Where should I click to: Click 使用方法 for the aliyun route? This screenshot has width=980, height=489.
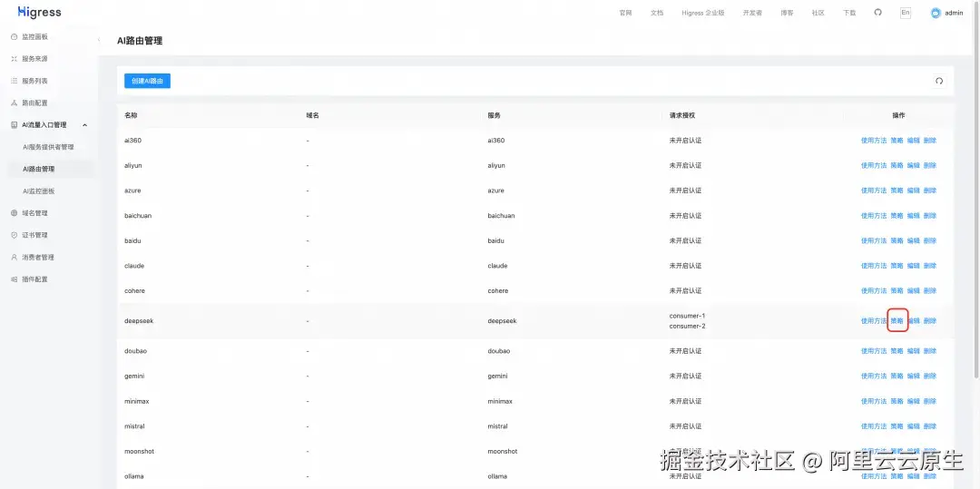tap(874, 165)
